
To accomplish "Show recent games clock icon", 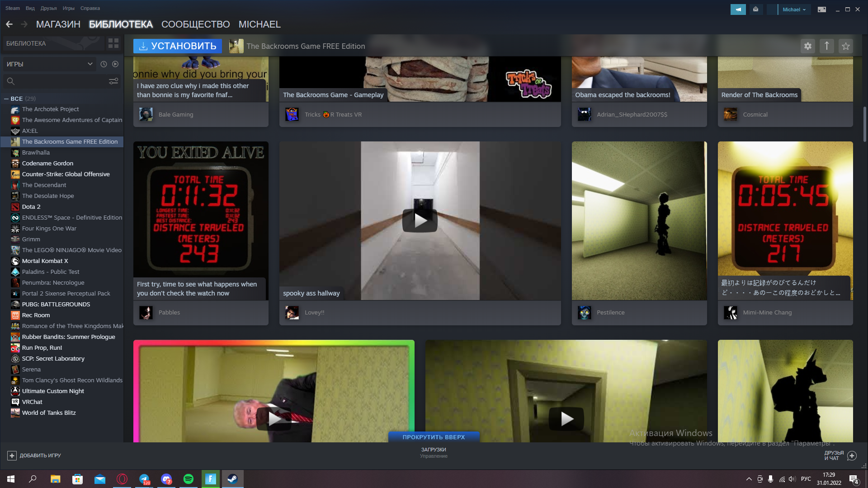I will point(104,64).
